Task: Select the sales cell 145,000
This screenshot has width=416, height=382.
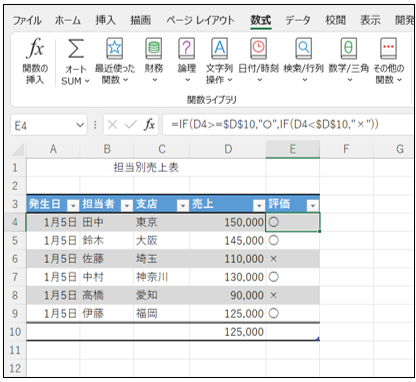Action: (x=228, y=241)
